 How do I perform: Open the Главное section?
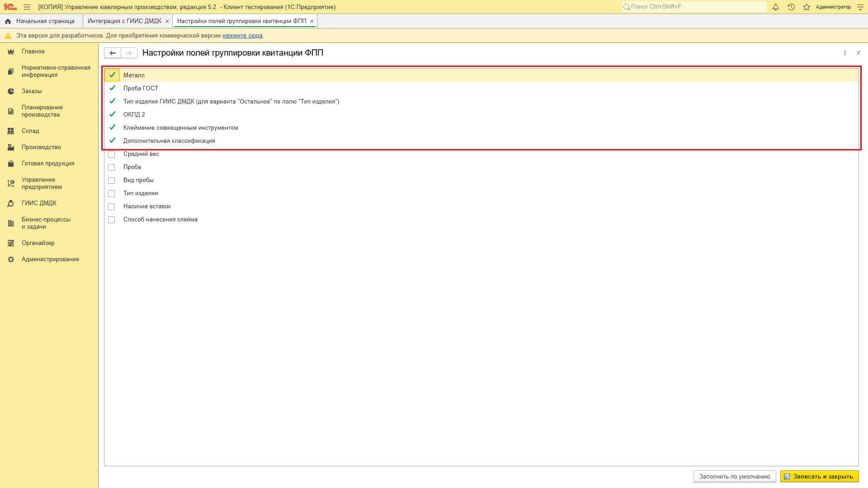[x=33, y=52]
